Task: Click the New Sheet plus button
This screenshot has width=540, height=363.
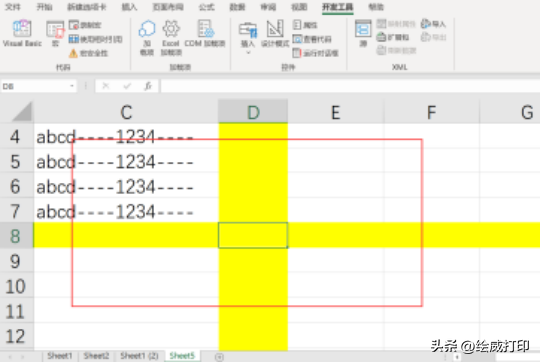Action: pos(219,357)
